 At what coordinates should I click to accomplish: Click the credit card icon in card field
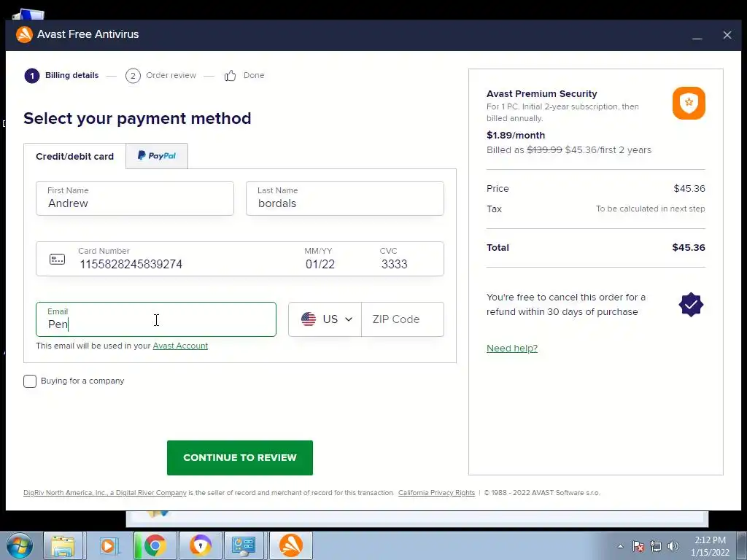coord(57,259)
